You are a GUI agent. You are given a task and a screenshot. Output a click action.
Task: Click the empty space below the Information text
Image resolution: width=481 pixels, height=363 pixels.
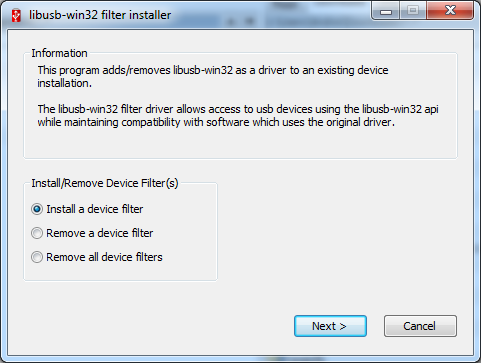click(240, 143)
